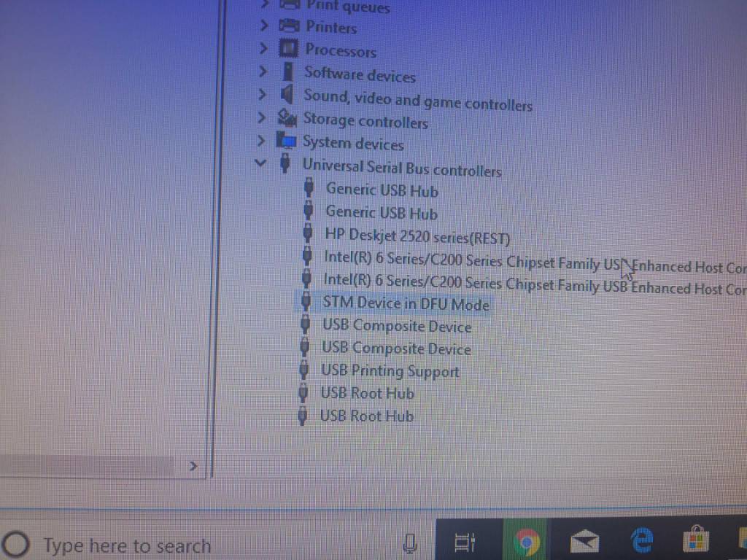Click the System devices monitor icon
The image size is (747, 560).
(286, 141)
